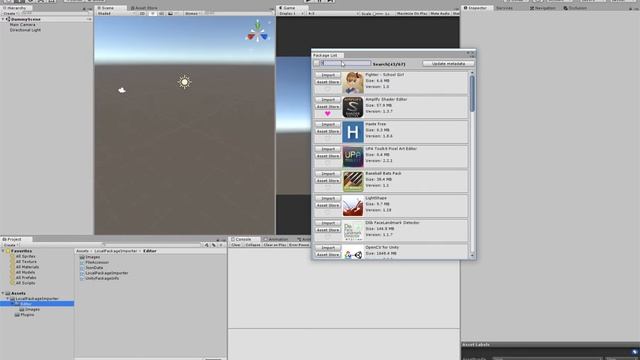Screen dimensions: 640x360
Task: Click the Clear button in Console
Action: (x=236, y=245)
